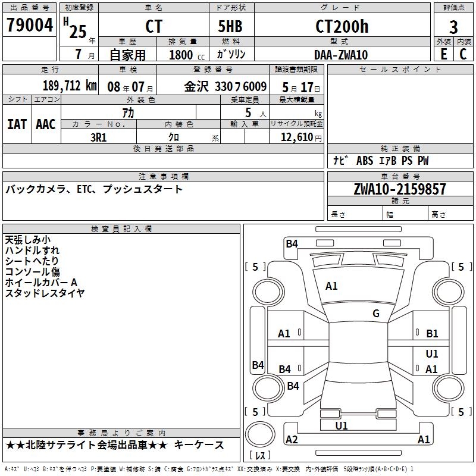Click the inspection date 08年07月

(x=130, y=87)
